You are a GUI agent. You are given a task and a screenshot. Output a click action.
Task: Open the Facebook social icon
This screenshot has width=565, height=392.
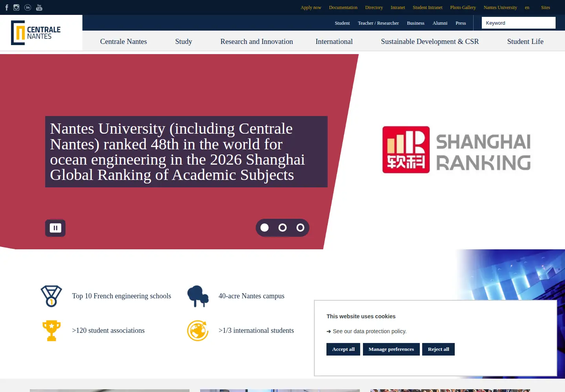tap(7, 7)
